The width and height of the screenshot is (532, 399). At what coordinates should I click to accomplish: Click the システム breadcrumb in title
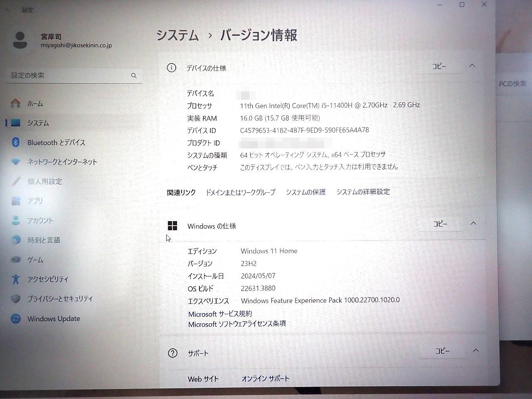[x=177, y=35]
